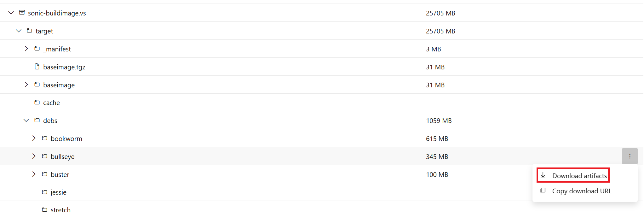Image resolution: width=644 pixels, height=217 pixels.
Task: Click the jessie folder icon
Action: 44,192
